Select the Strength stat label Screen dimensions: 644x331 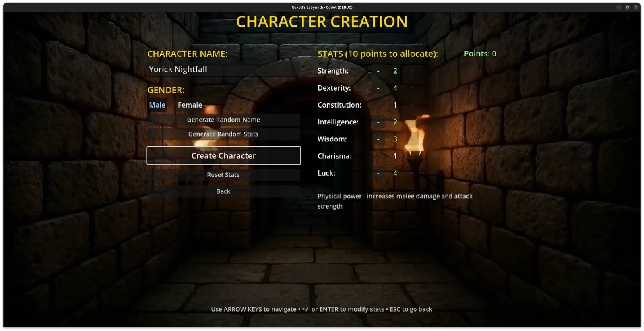(x=333, y=71)
